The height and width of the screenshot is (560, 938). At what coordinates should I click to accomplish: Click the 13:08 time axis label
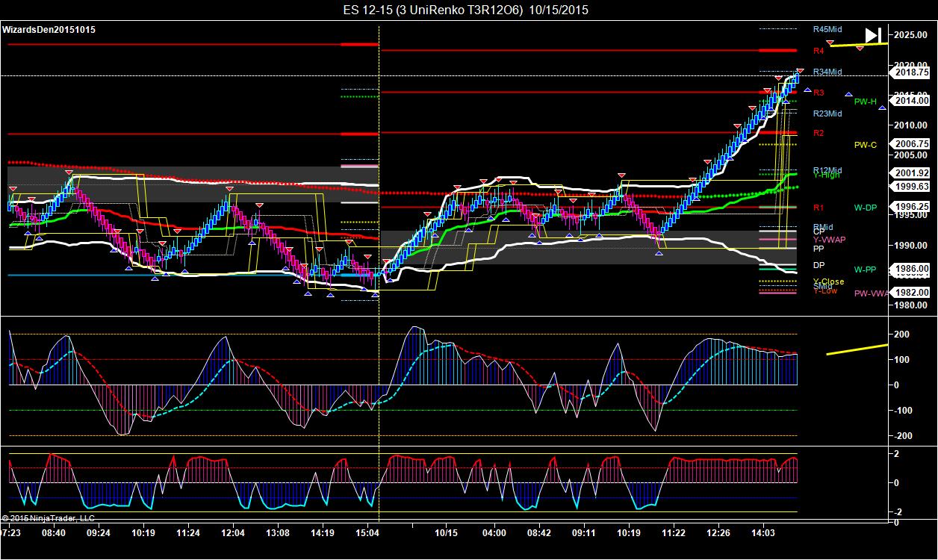click(278, 534)
